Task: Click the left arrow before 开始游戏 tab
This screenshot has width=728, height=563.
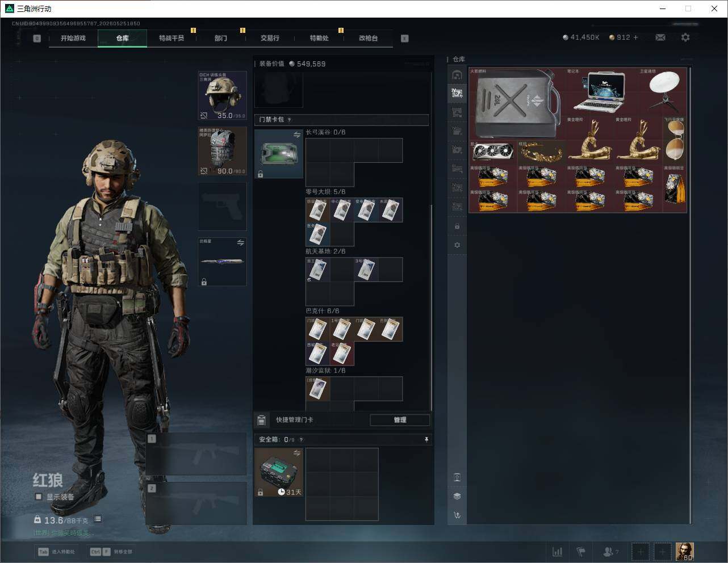Action: click(x=37, y=39)
